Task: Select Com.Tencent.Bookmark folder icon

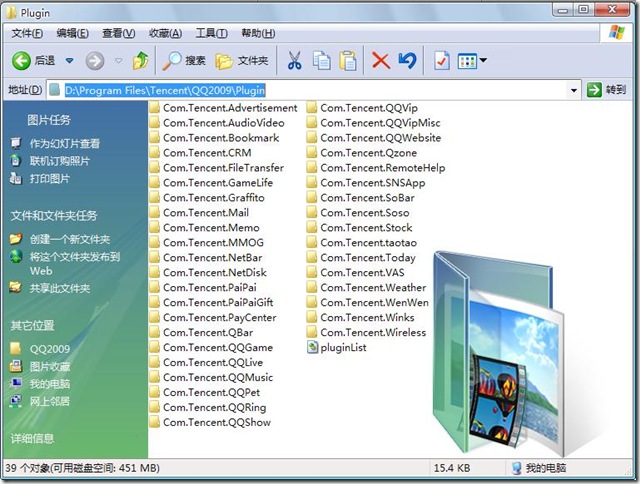Action: click(154, 138)
